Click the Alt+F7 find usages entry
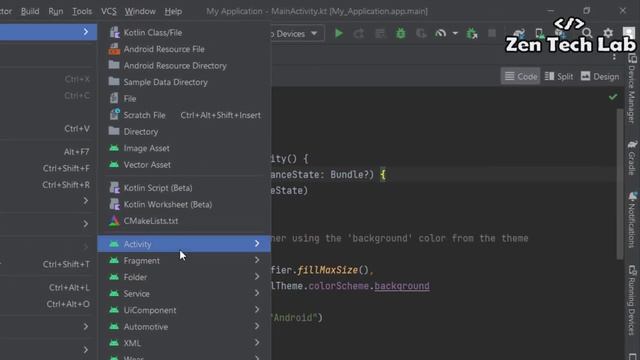Image resolution: width=640 pixels, height=360 pixels. pos(48,152)
